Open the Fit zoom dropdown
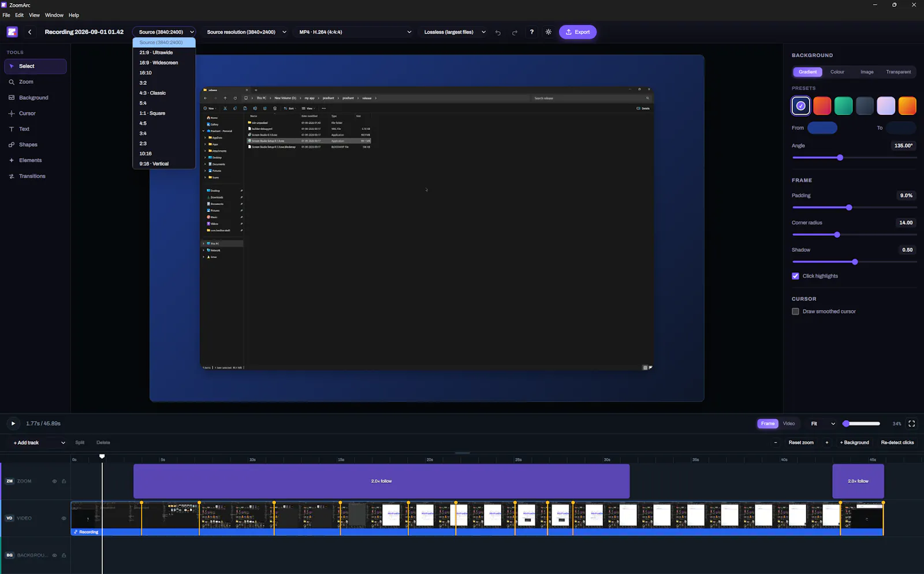The height and width of the screenshot is (574, 924). [x=822, y=423]
